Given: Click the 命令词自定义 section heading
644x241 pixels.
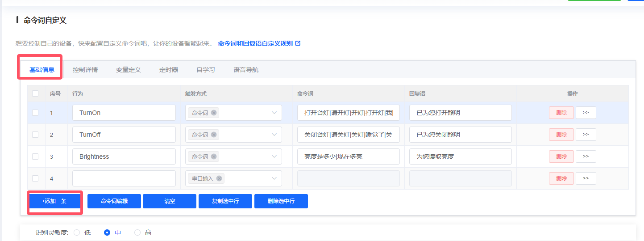Looking at the screenshot, I should pos(45,20).
